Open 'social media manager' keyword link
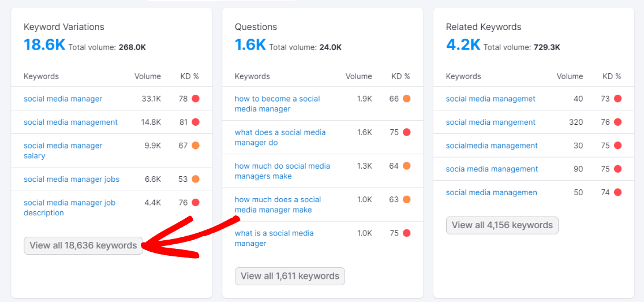The width and height of the screenshot is (644, 302). tap(63, 99)
